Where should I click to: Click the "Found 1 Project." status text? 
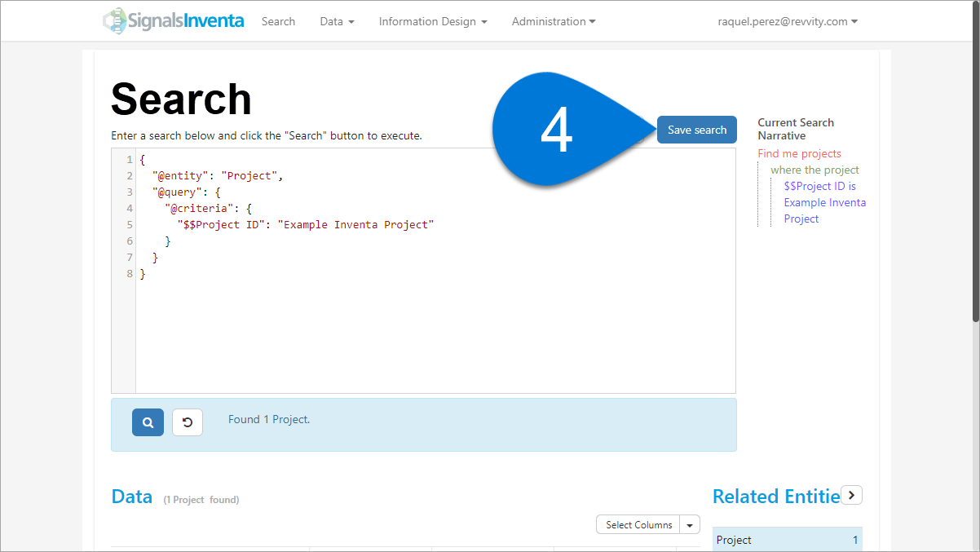pyautogui.click(x=269, y=419)
